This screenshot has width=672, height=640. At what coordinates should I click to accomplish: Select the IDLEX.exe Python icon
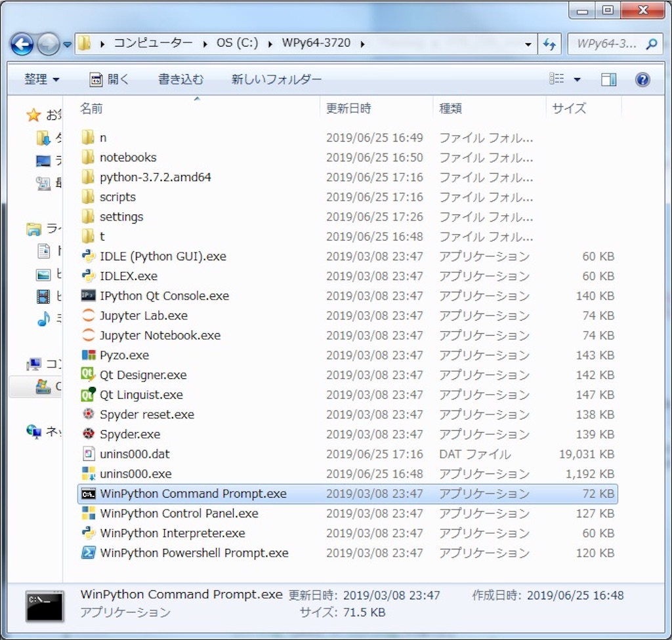pos(88,276)
